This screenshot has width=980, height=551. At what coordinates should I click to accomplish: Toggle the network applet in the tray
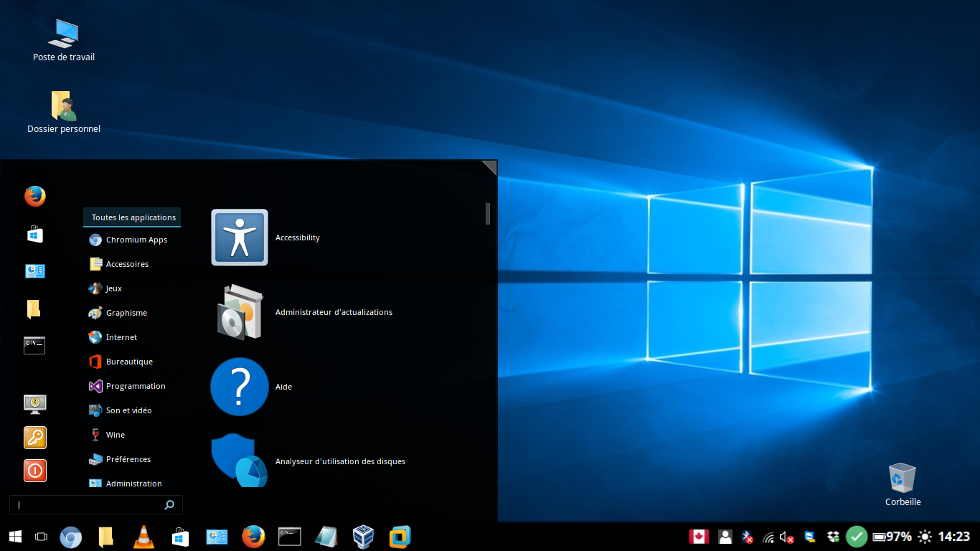coord(766,536)
